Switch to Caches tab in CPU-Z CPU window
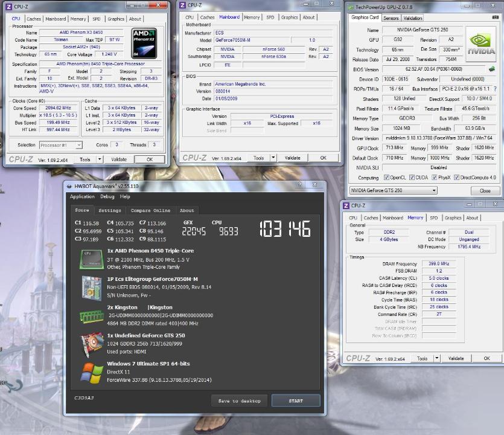Screen dimensions: 504x435 tap(34, 19)
